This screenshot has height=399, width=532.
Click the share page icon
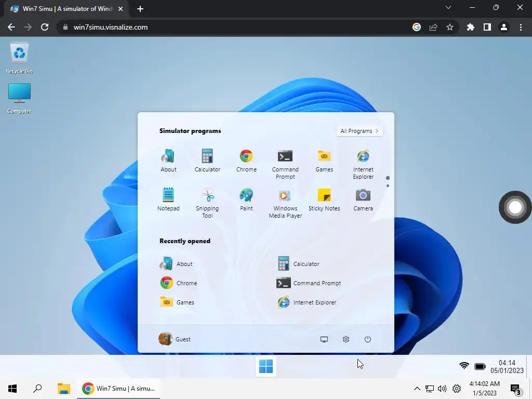433,27
